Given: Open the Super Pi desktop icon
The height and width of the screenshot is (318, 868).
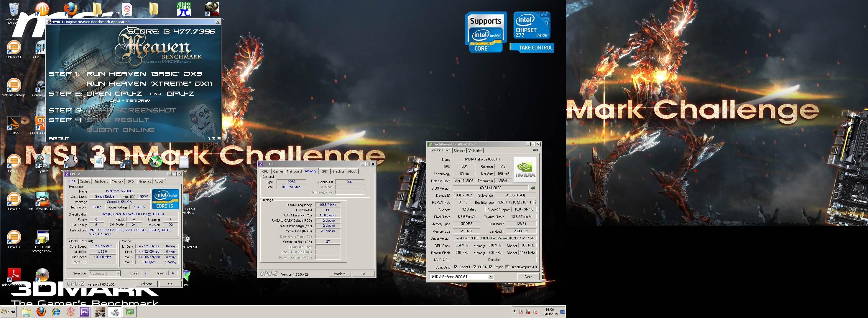Looking at the screenshot, I should click(184, 9).
